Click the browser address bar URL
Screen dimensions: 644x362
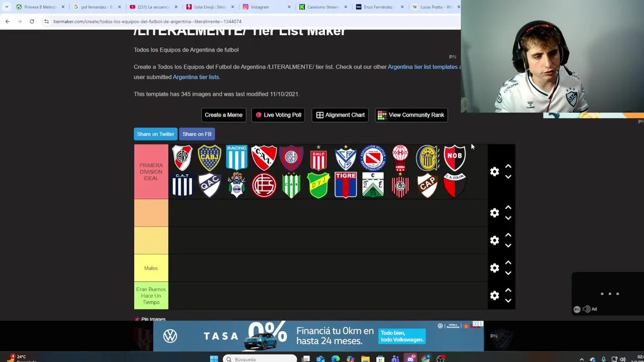pos(147,22)
